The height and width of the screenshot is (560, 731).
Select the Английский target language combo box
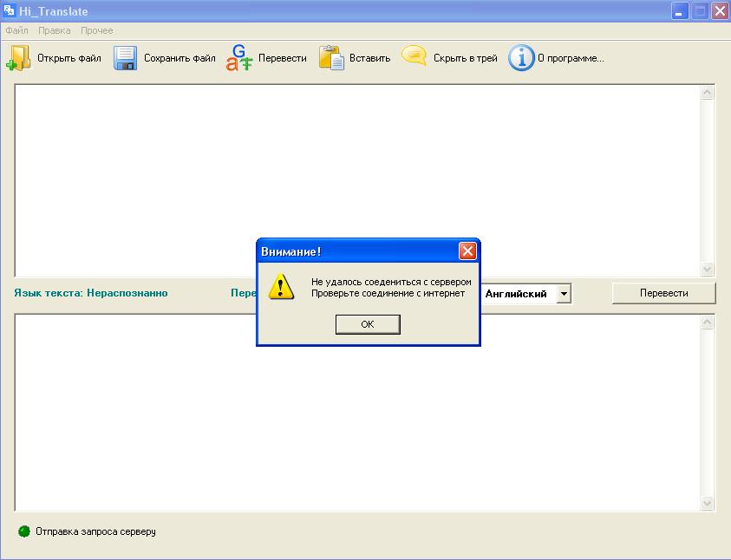pyautogui.click(x=519, y=294)
